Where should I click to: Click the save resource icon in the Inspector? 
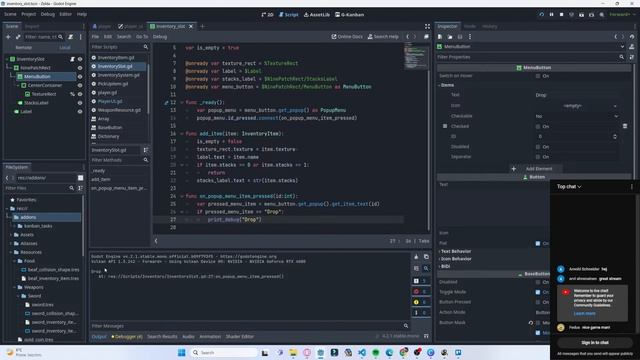click(460, 37)
